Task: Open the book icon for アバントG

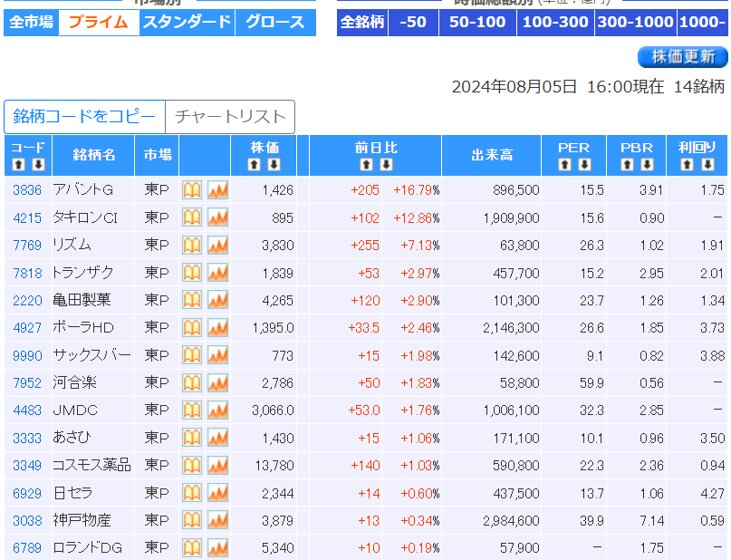Action: (x=192, y=190)
